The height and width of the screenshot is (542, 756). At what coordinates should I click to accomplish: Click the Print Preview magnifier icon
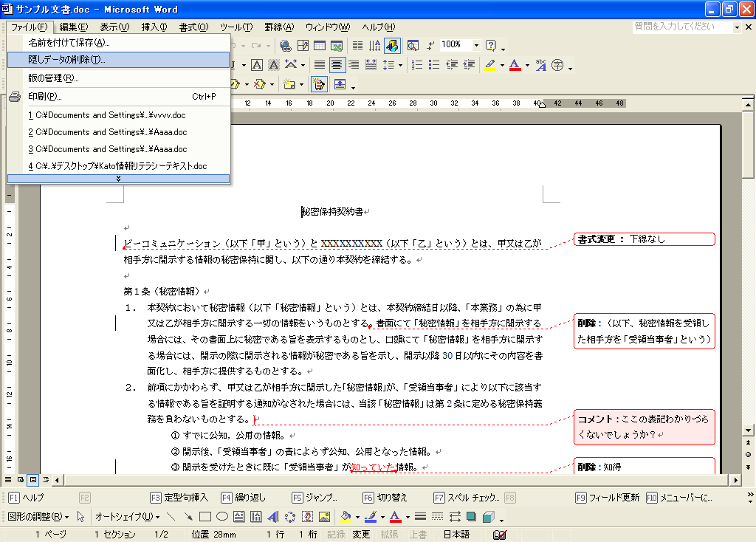(413, 46)
